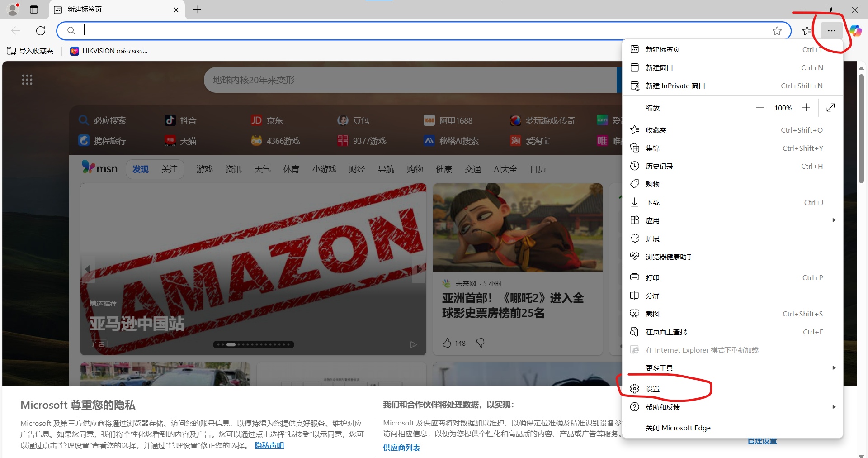Open the Settings and more ellipsis menu

831,31
